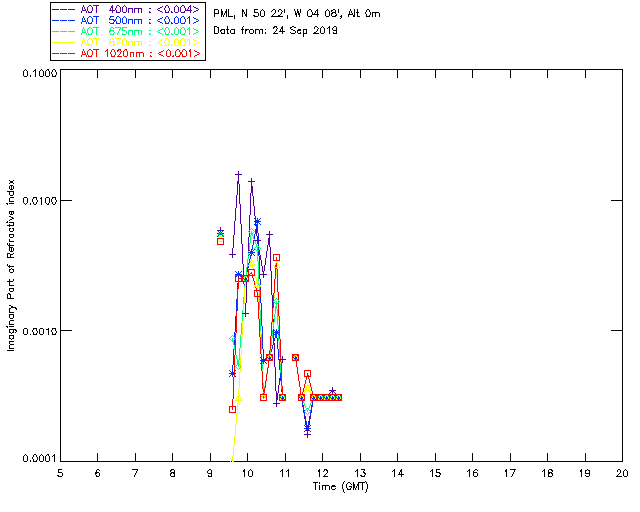Image resolution: width=640 pixels, height=512 pixels.
Task: Select the PML station location text
Action: pos(297,14)
